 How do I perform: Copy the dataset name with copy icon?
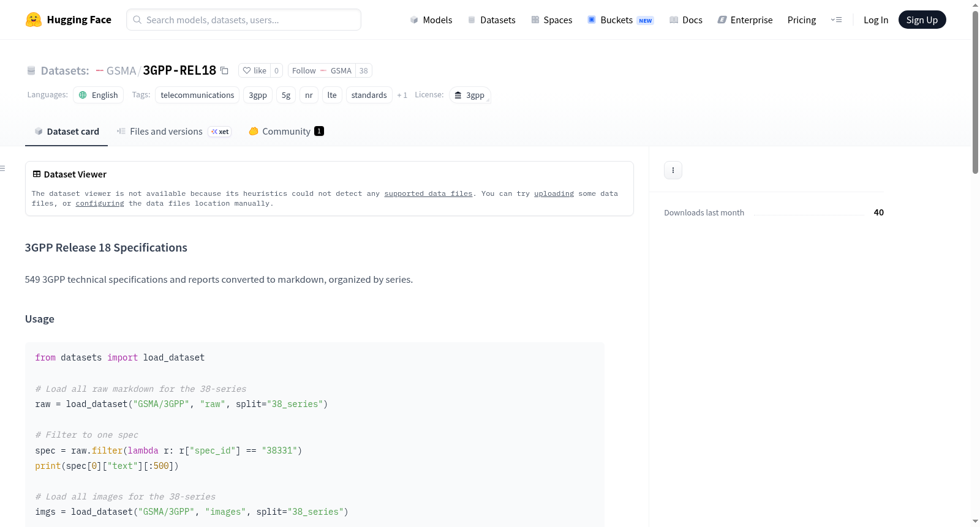(224, 70)
